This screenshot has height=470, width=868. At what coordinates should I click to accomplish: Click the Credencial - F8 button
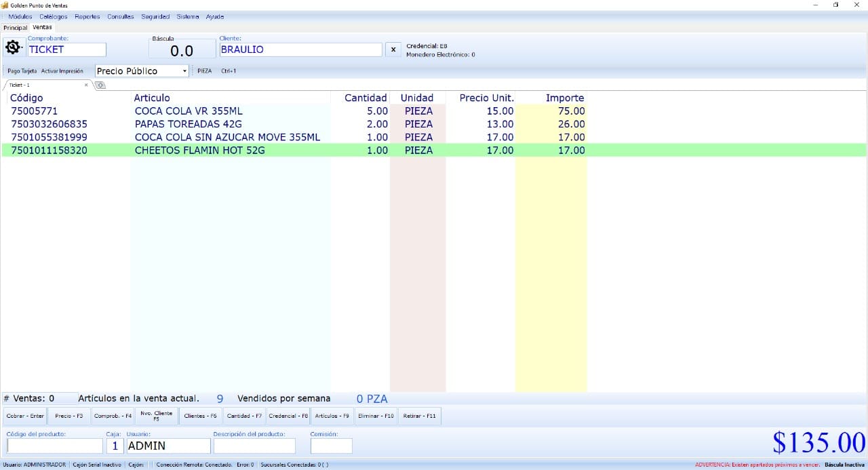point(288,416)
